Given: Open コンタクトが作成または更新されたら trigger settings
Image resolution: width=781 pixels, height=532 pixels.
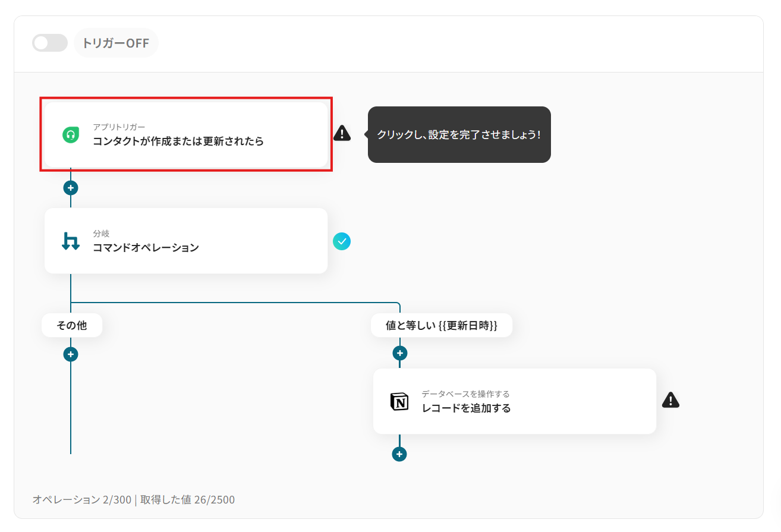Looking at the screenshot, I should pyautogui.click(x=178, y=134).
